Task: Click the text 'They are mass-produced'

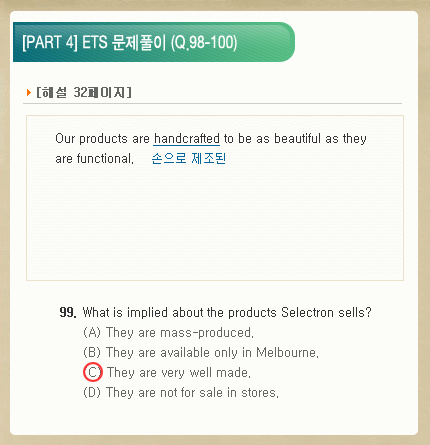Action: pyautogui.click(x=180, y=332)
